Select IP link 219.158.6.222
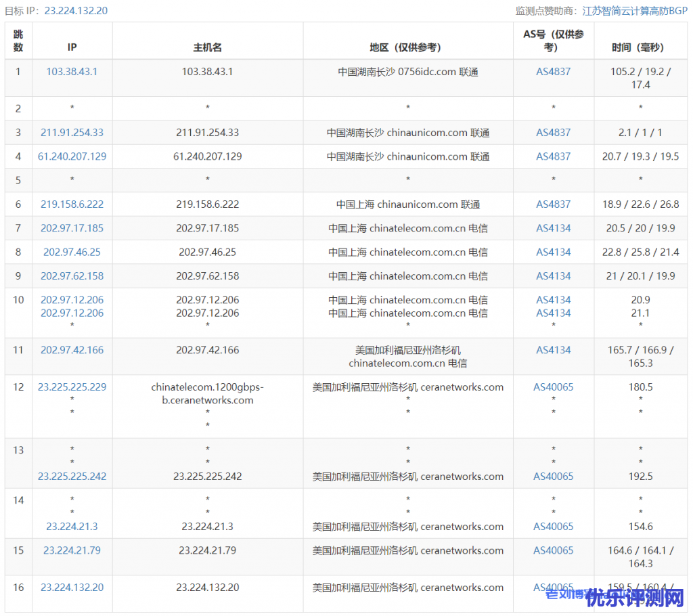The width and height of the screenshot is (693, 616). (x=72, y=204)
